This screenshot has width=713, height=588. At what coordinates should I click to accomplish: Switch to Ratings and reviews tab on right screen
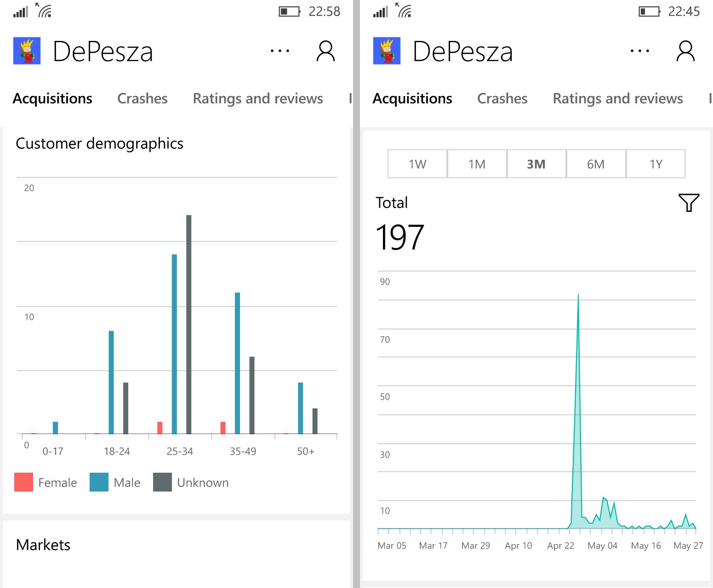tap(618, 98)
